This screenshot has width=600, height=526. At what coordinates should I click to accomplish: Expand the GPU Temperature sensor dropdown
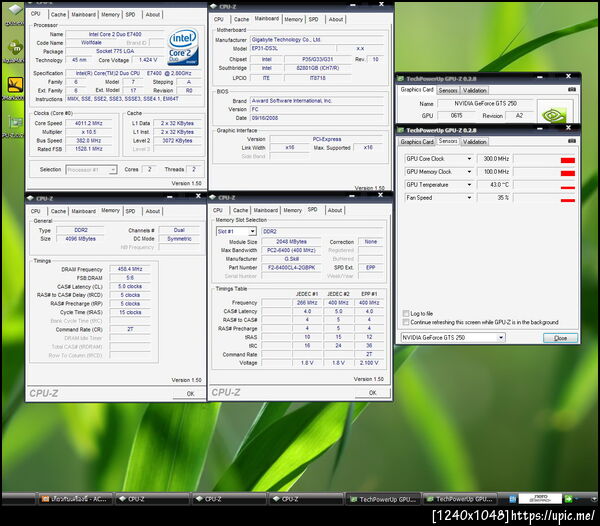pos(469,185)
